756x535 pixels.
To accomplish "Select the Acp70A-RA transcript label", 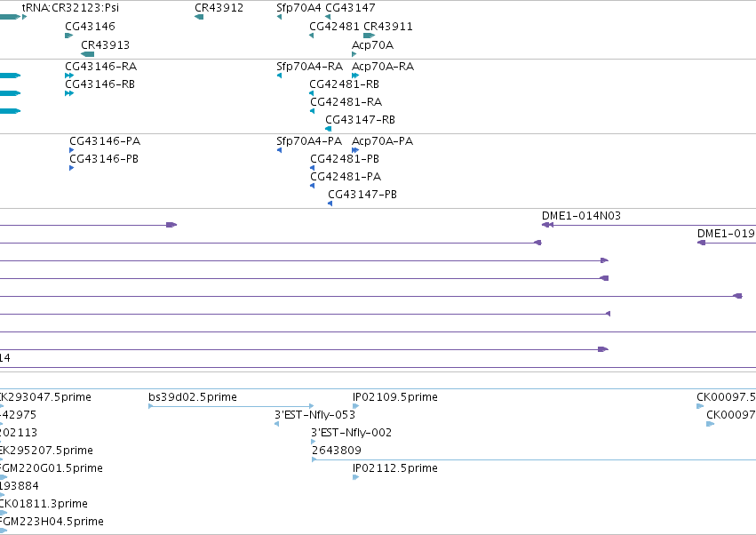I will pyautogui.click(x=383, y=66).
